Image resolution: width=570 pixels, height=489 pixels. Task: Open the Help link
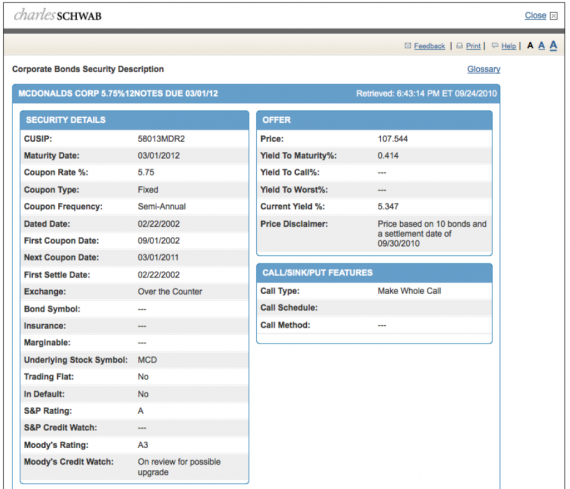pos(509,46)
